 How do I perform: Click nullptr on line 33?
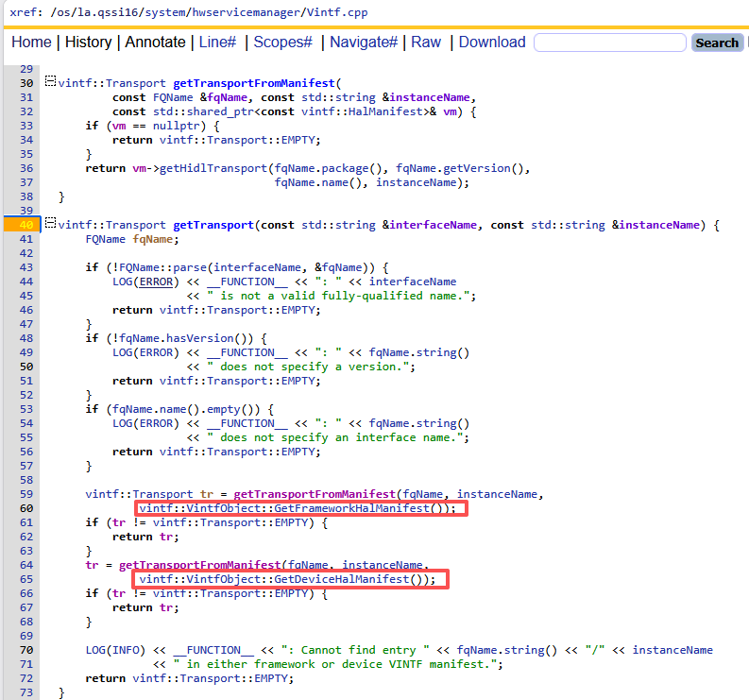coord(177,126)
